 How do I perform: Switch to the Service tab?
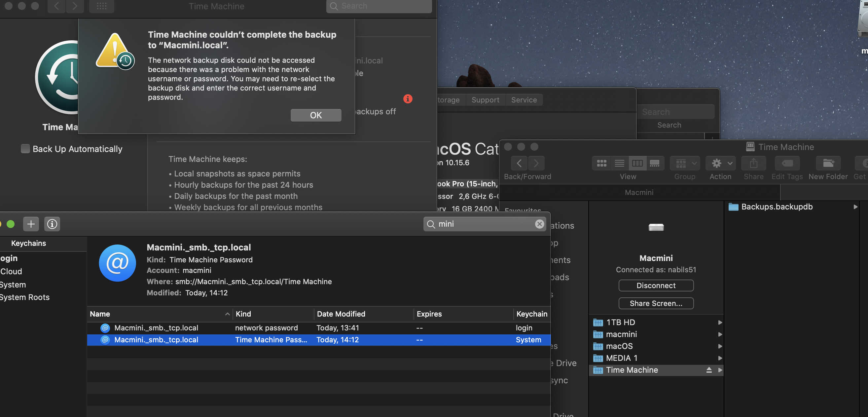524,100
